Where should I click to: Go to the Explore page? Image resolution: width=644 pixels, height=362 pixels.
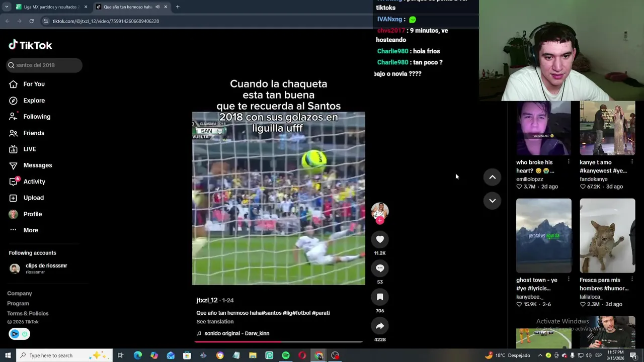(x=27, y=101)
